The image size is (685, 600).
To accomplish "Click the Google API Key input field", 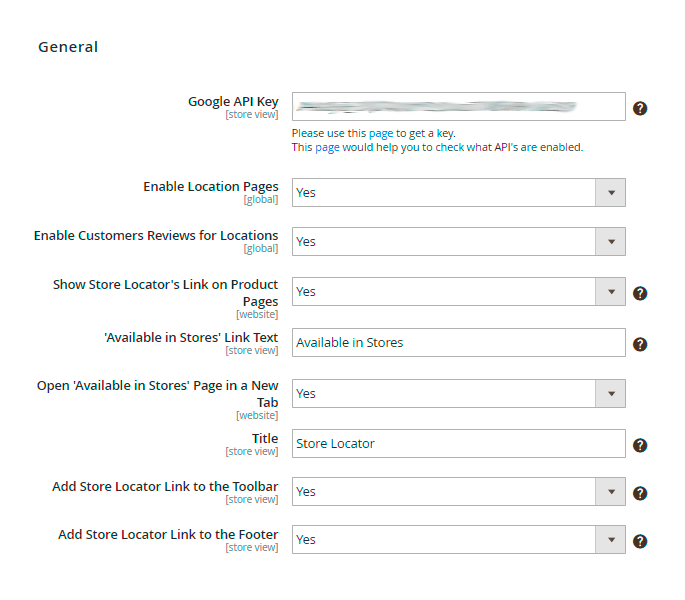I will tap(458, 107).
